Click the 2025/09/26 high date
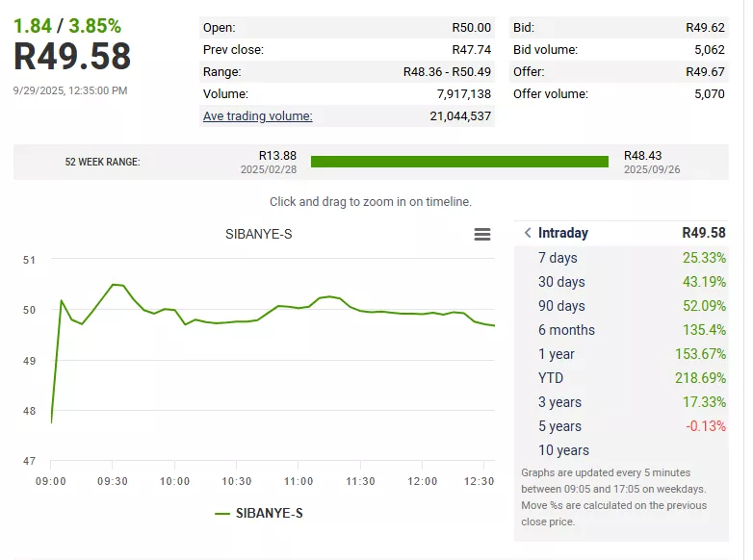753x560 pixels. coord(652,169)
